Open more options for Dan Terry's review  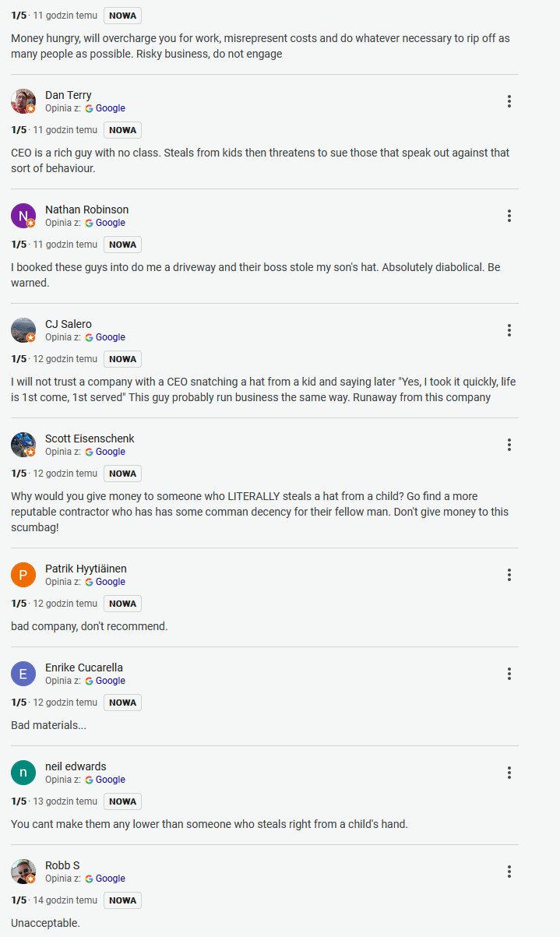[509, 101]
